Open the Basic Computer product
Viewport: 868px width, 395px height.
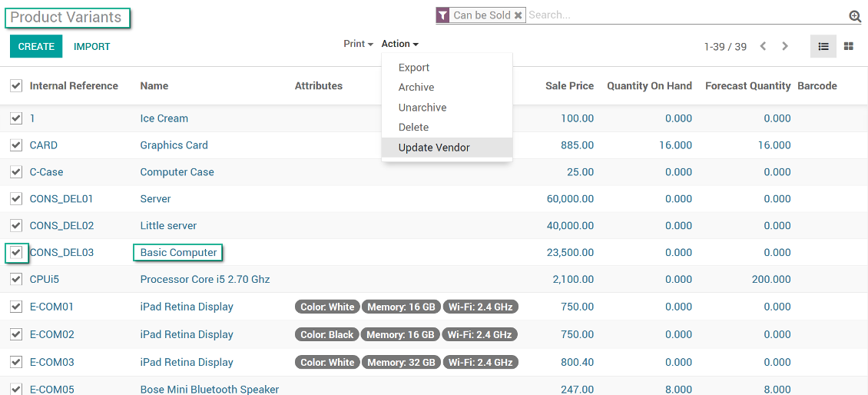[x=178, y=253]
